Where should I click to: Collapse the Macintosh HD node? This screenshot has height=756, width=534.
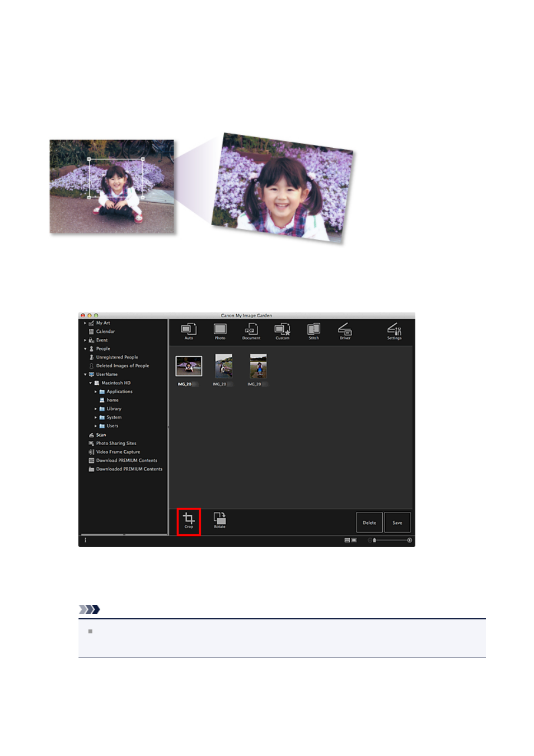(x=91, y=383)
